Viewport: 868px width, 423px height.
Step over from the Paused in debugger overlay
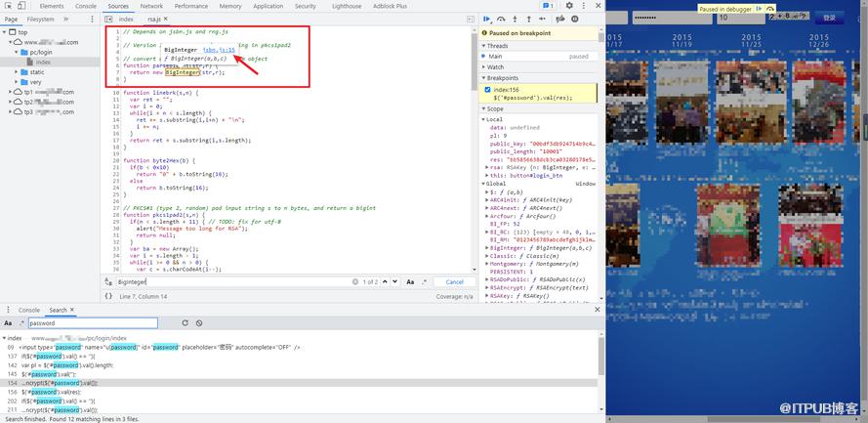coord(770,9)
